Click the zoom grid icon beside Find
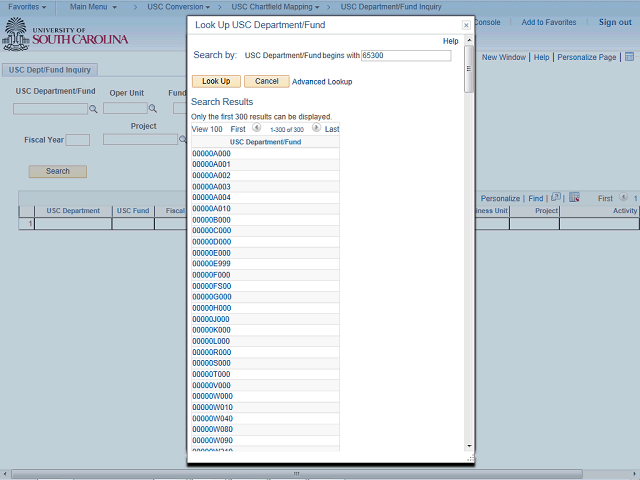Image resolution: width=640 pixels, height=480 pixels. click(556, 198)
